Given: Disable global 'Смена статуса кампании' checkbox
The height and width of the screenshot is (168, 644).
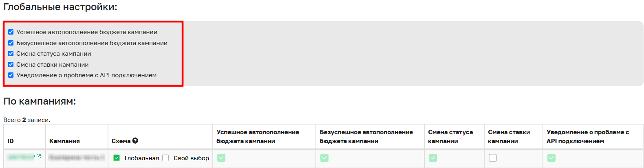Looking at the screenshot, I should pos(11,54).
